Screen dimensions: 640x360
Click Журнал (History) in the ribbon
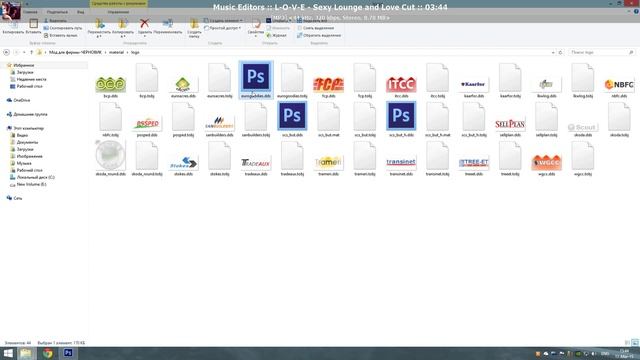click(276, 36)
